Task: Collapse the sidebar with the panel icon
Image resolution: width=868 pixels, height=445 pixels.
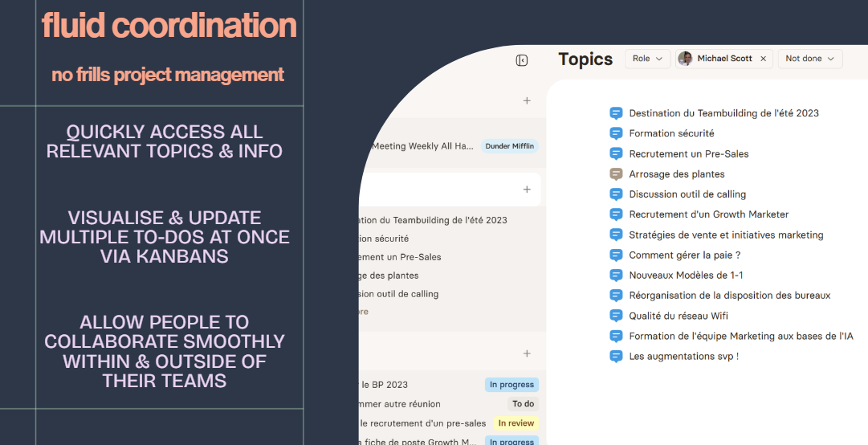Action: click(x=522, y=60)
